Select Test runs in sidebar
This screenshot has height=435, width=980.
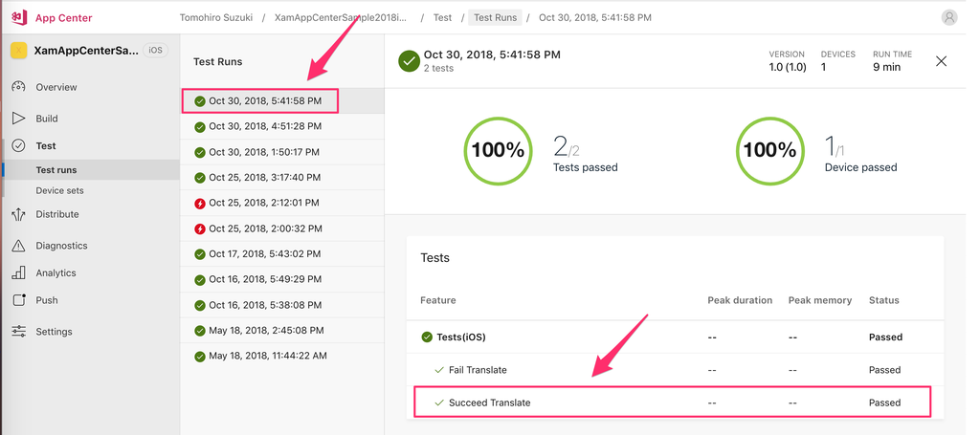pos(56,169)
